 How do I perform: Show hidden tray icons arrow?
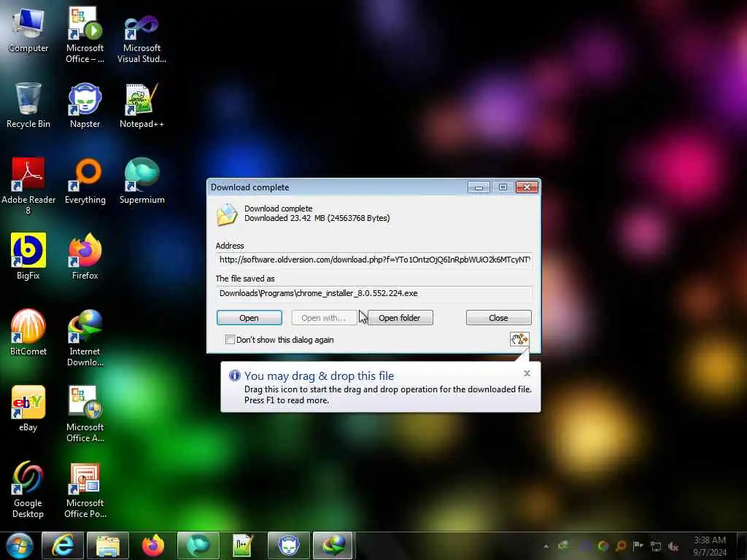pos(546,545)
